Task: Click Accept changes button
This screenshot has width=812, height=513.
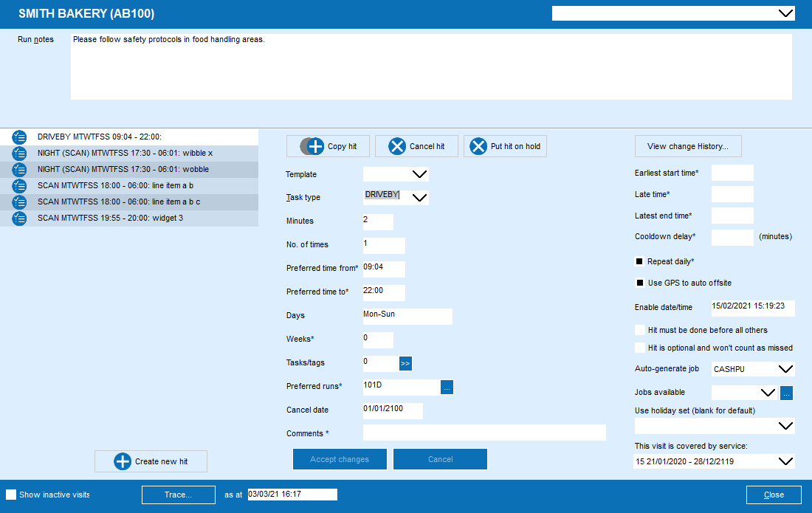Action: (x=340, y=459)
